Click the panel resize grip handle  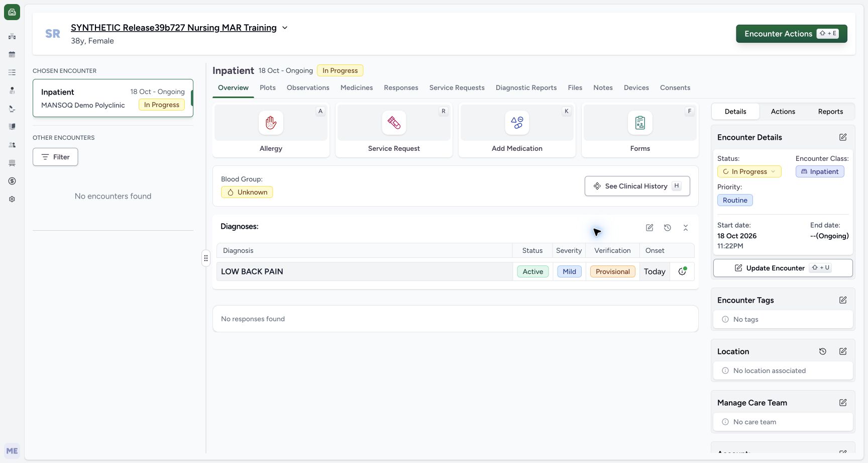(x=206, y=258)
